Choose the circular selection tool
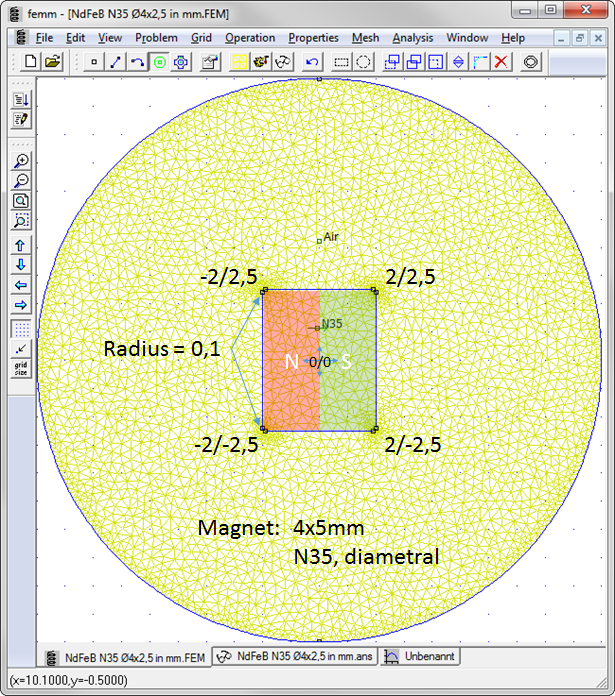This screenshot has height=696, width=615. coord(363,62)
